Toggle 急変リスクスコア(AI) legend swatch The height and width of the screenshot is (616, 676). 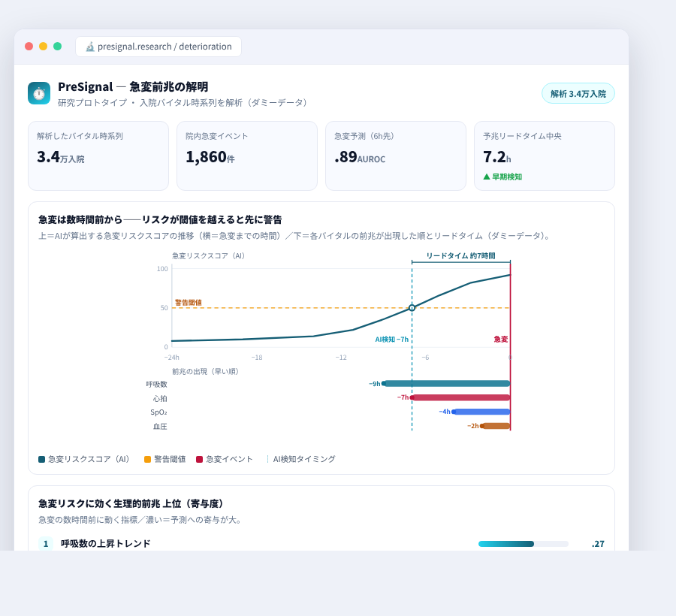(x=42, y=459)
